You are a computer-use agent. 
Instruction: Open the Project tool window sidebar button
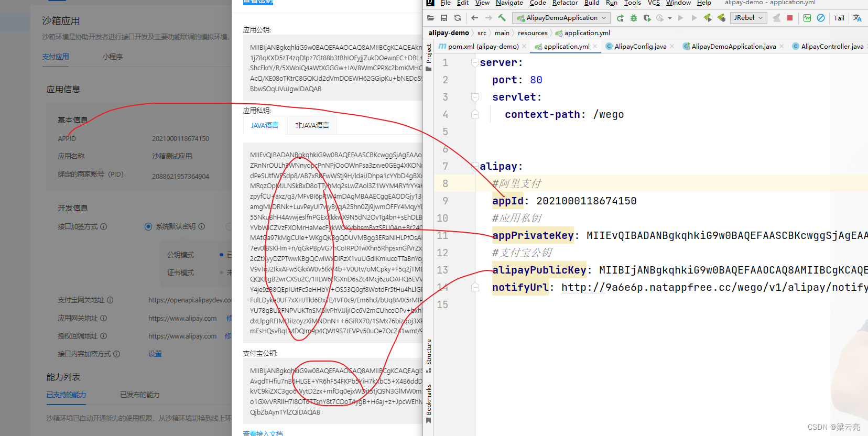pyautogui.click(x=429, y=57)
